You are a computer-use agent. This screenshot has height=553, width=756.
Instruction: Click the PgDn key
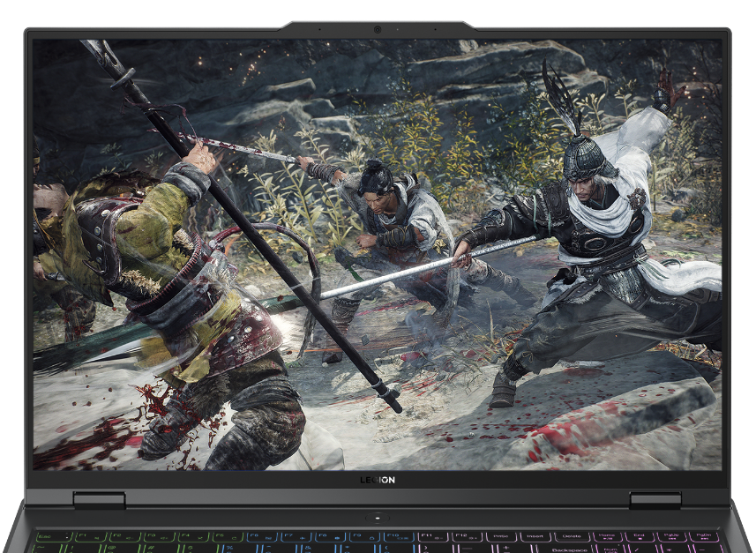pyautogui.click(x=704, y=536)
